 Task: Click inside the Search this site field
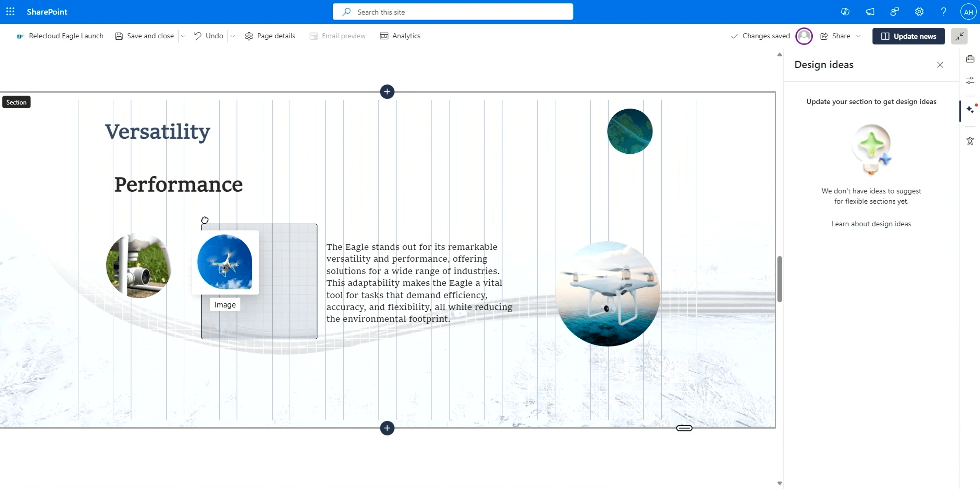pos(453,12)
